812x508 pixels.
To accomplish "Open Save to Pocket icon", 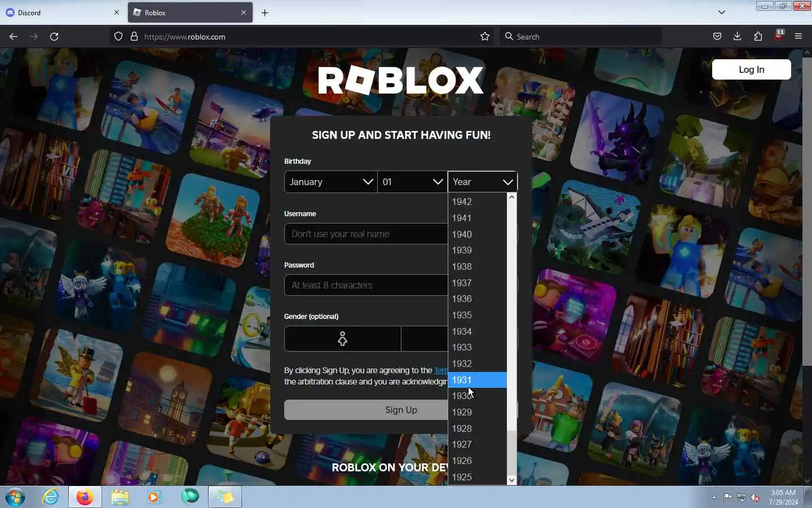I will (x=717, y=36).
